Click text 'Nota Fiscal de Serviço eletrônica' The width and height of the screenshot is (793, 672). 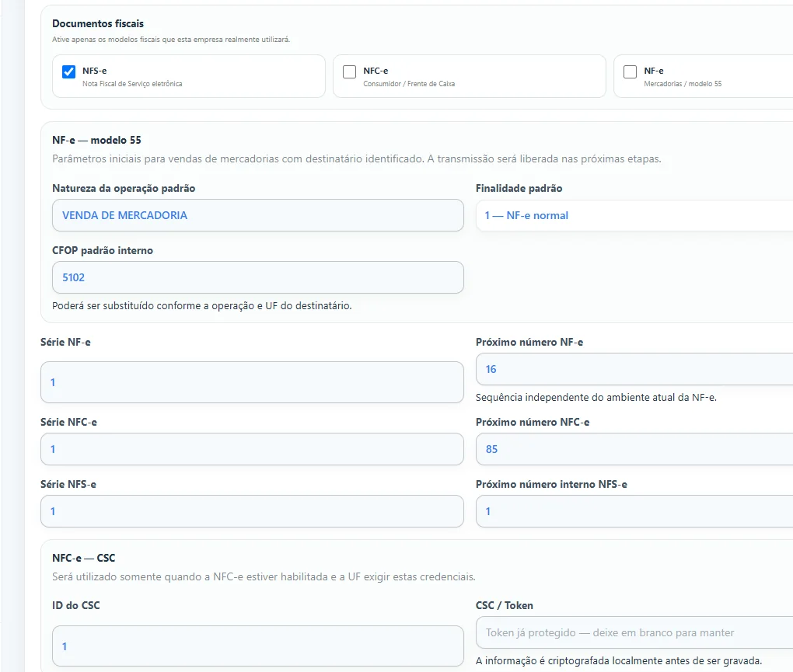[132, 84]
